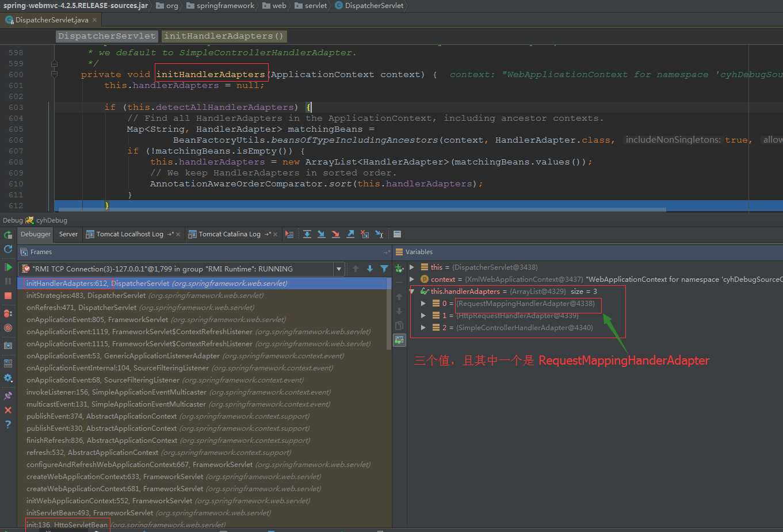The height and width of the screenshot is (532, 783).
Task: Close the Tomcat Catalina Log tab
Action: click(276, 234)
